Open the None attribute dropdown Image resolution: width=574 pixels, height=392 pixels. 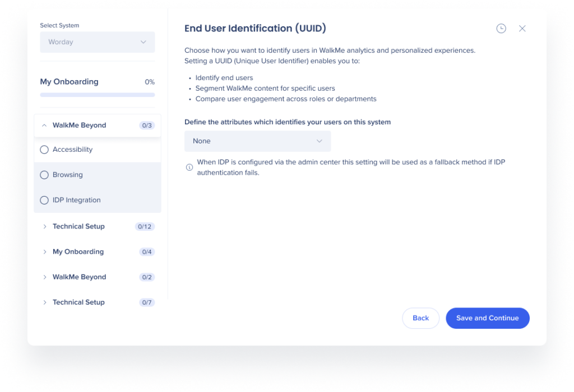click(257, 141)
